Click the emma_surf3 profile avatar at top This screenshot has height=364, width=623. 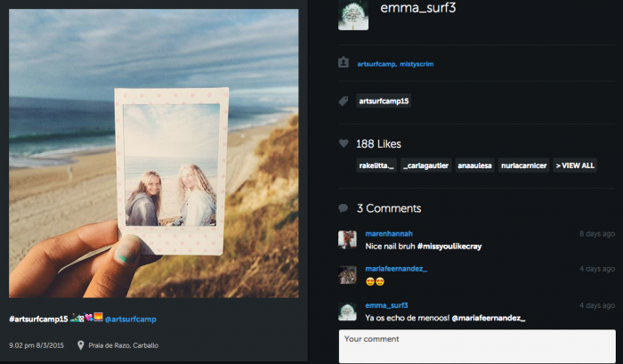(x=353, y=15)
